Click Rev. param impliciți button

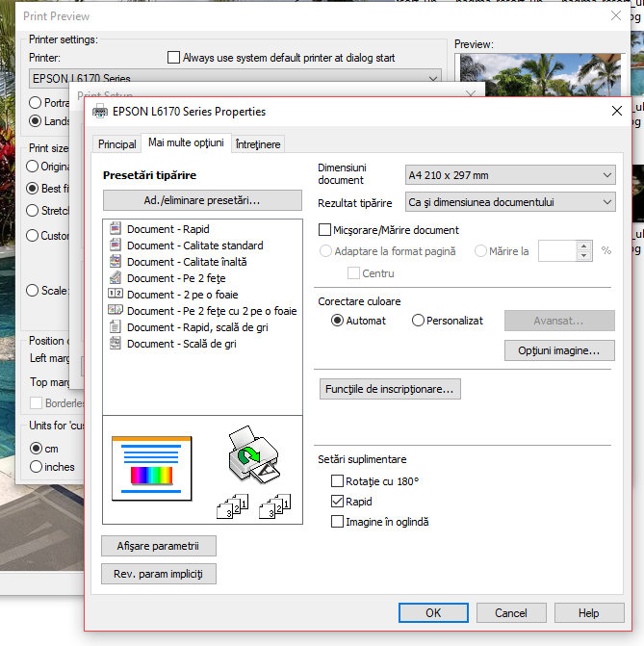point(158,574)
